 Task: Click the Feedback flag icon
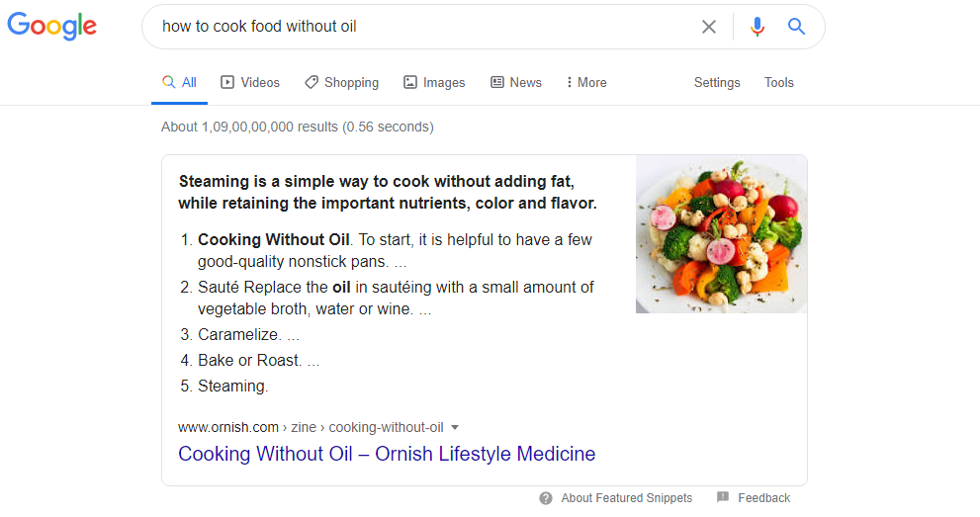[723, 497]
